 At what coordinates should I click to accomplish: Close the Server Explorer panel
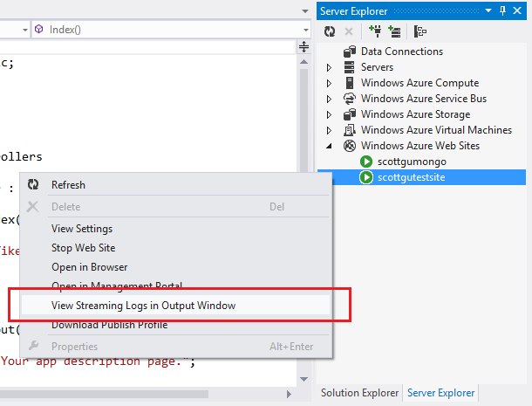[x=517, y=10]
